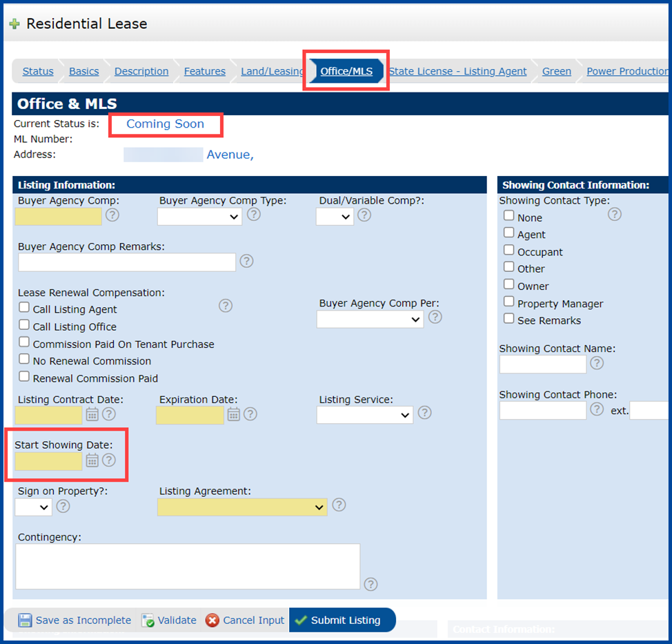Screen dimensions: 672x644
Task: Tick the Property Manager showing contact type
Action: click(508, 302)
